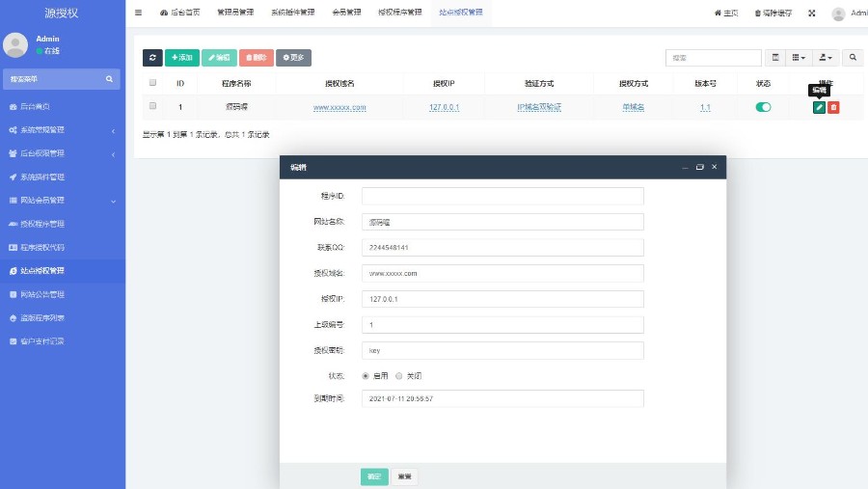Open the export dropdown next to columns button
The width and height of the screenshot is (868, 489).
pos(825,58)
